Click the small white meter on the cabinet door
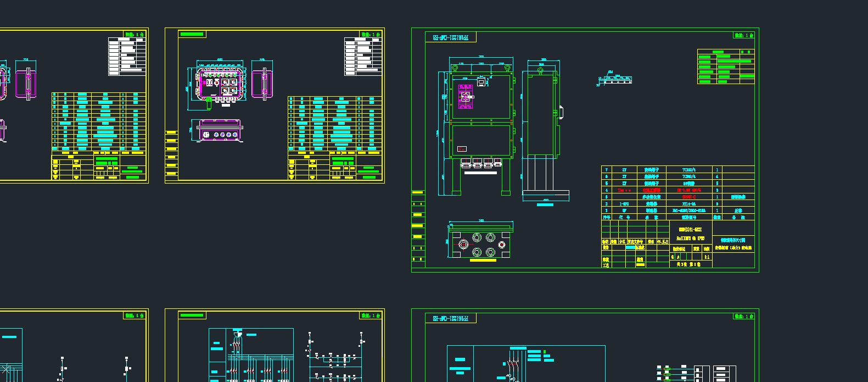Screen dimensions: 868x382 (x=481, y=82)
